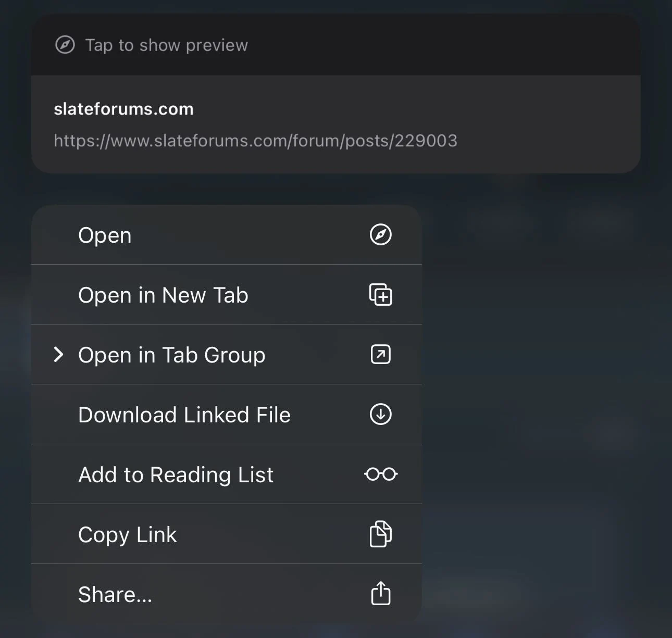Tap the download arrow circle icon

pos(381,414)
